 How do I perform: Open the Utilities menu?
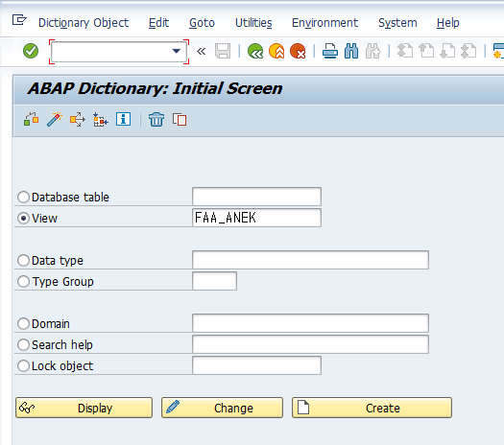(x=253, y=23)
